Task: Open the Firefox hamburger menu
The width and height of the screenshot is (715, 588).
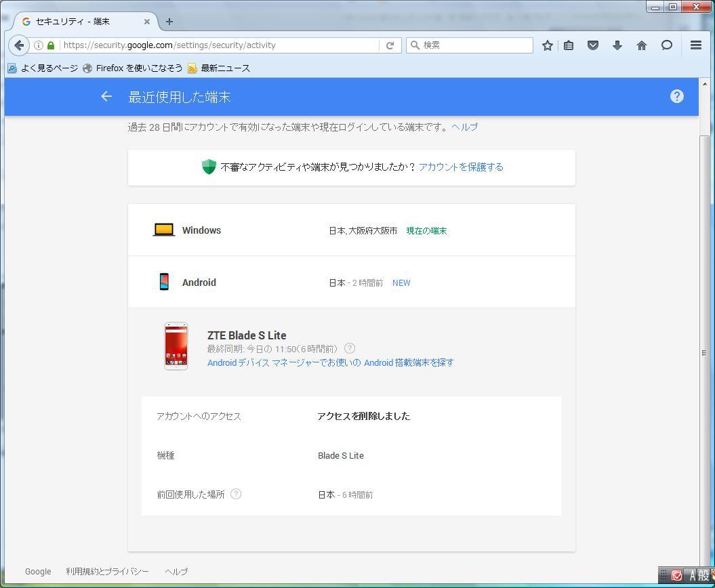Action: pyautogui.click(x=695, y=45)
